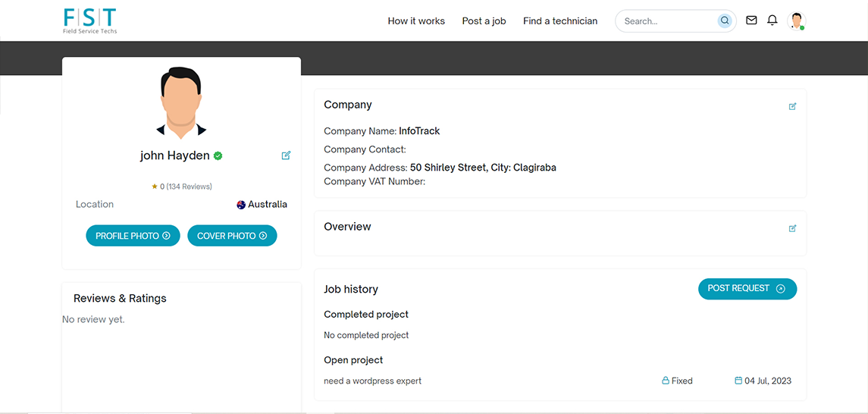The height and width of the screenshot is (414, 868).
Task: Click the Company section edit icon
Action: click(793, 106)
